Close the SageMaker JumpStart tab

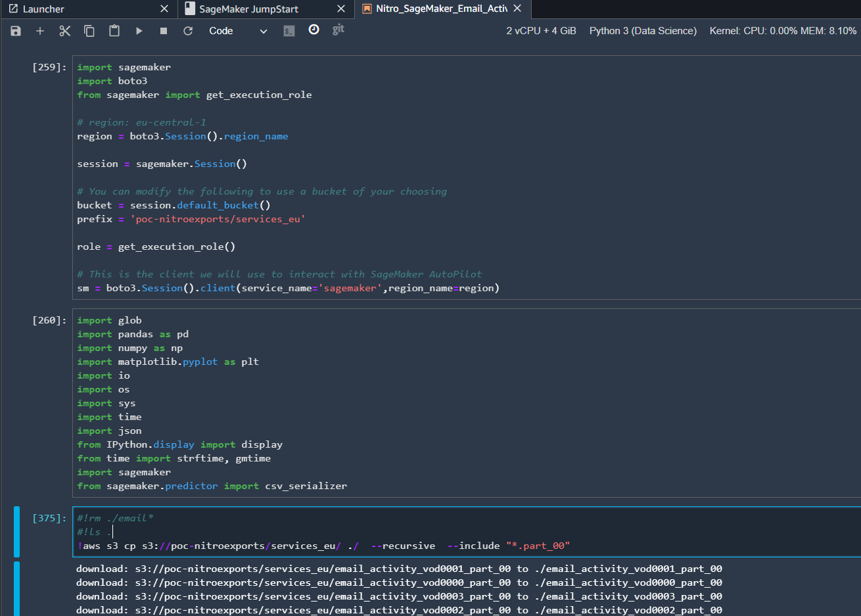coord(340,9)
